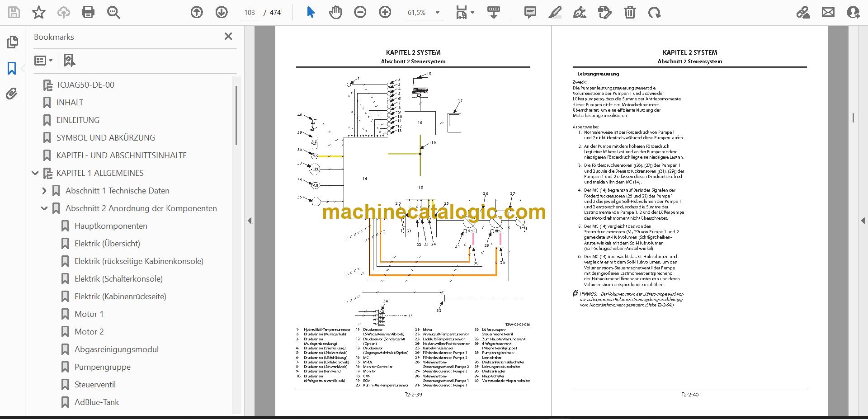The height and width of the screenshot is (419, 868).
Task: Toggle the Bookmarks panel icon
Action: (x=12, y=68)
